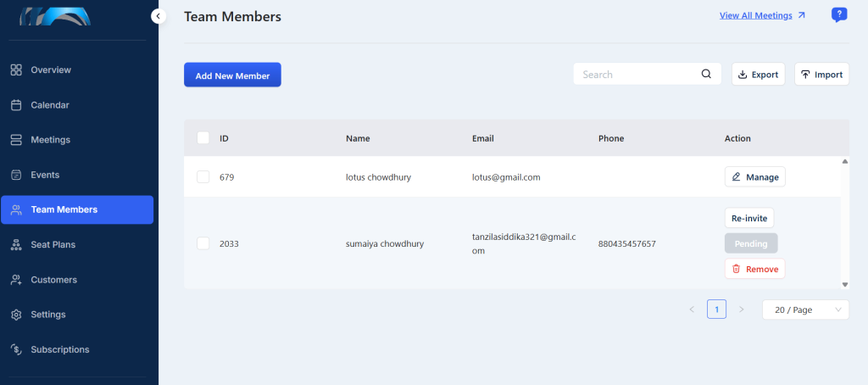
Task: Click the Calendar icon in sidebar
Action: coord(16,104)
